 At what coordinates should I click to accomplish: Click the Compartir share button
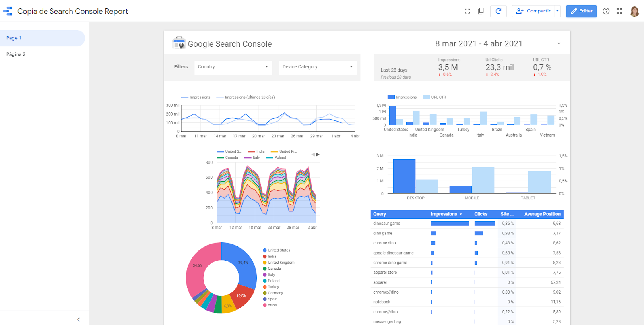click(533, 11)
